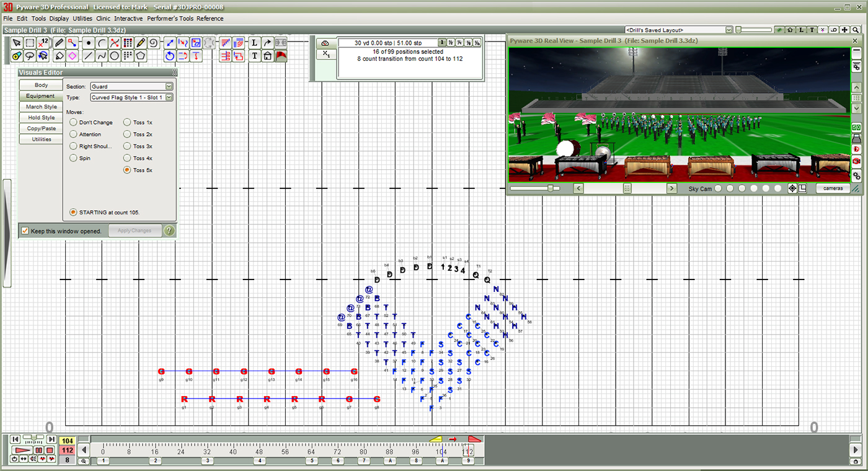Click the cameras button in Real View
Image resolution: width=868 pixels, height=471 pixels.
pyautogui.click(x=833, y=188)
